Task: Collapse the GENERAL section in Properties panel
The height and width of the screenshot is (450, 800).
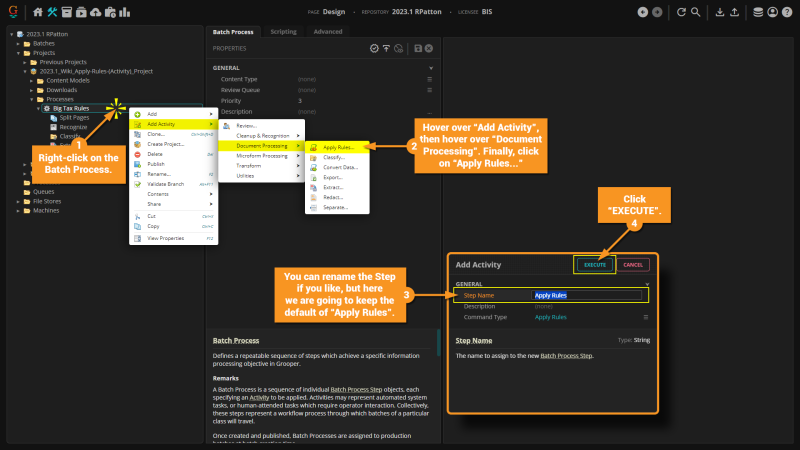Action: [x=431, y=68]
